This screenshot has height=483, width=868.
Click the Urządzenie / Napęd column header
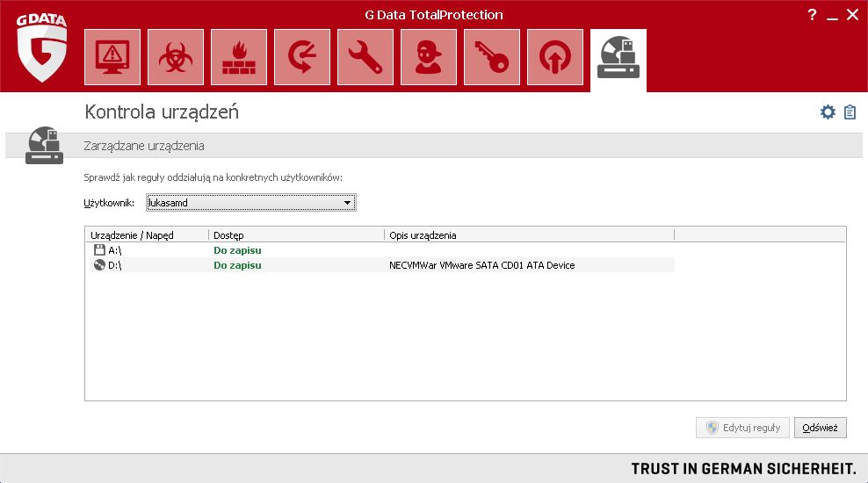[147, 235]
